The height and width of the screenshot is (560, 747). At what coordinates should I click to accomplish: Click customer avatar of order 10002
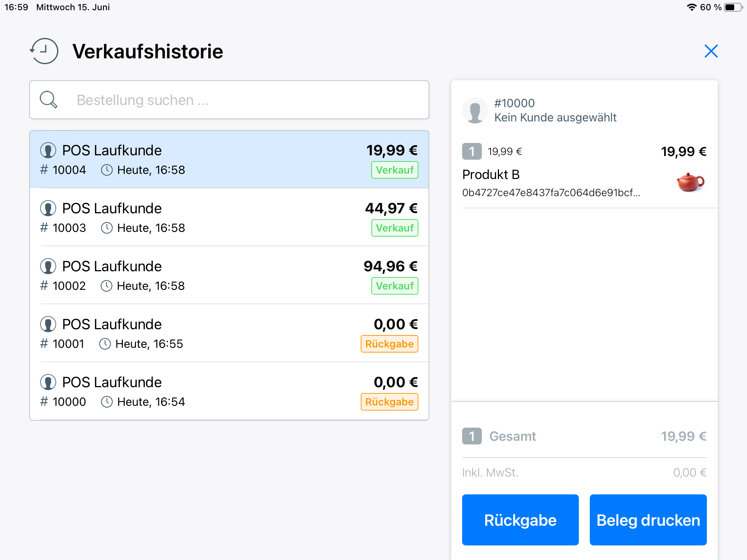click(48, 267)
